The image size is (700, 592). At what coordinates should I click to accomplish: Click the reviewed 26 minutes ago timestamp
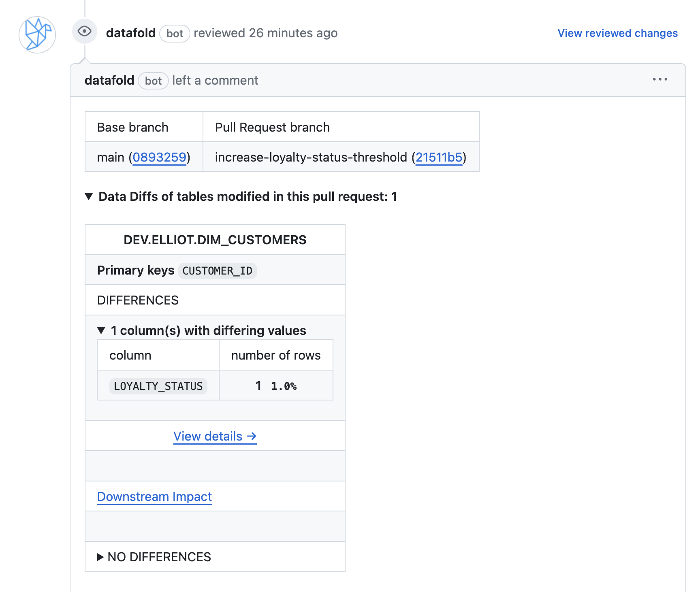pos(265,33)
